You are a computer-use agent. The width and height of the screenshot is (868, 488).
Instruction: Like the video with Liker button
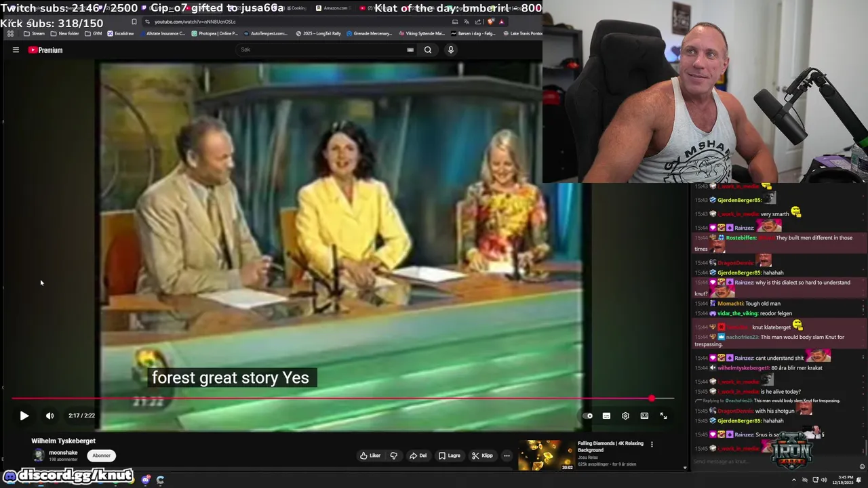[370, 455]
